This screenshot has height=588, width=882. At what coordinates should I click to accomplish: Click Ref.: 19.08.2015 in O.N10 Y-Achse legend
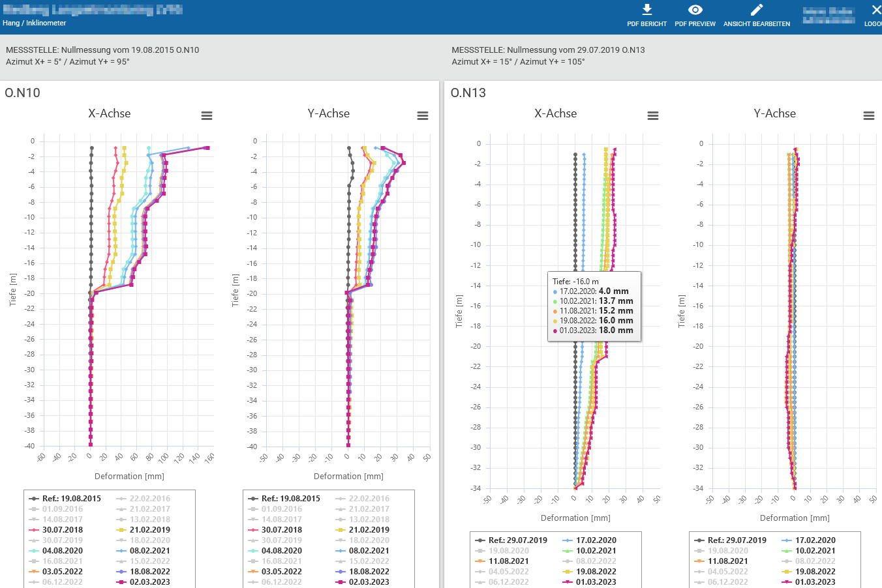coord(290,499)
